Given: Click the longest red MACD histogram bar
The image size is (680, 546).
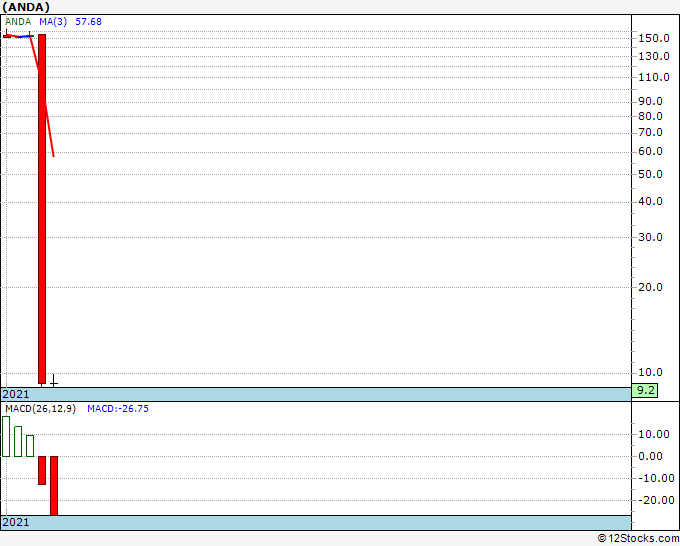Looking at the screenshot, I should 54,486.
